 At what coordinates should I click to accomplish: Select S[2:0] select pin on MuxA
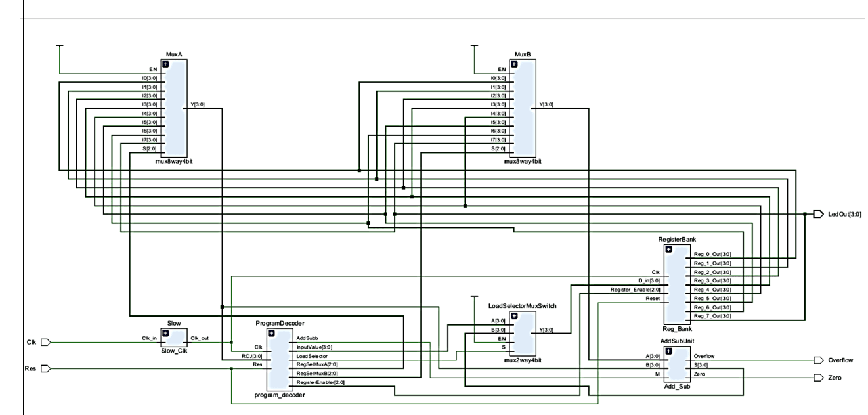coord(151,148)
